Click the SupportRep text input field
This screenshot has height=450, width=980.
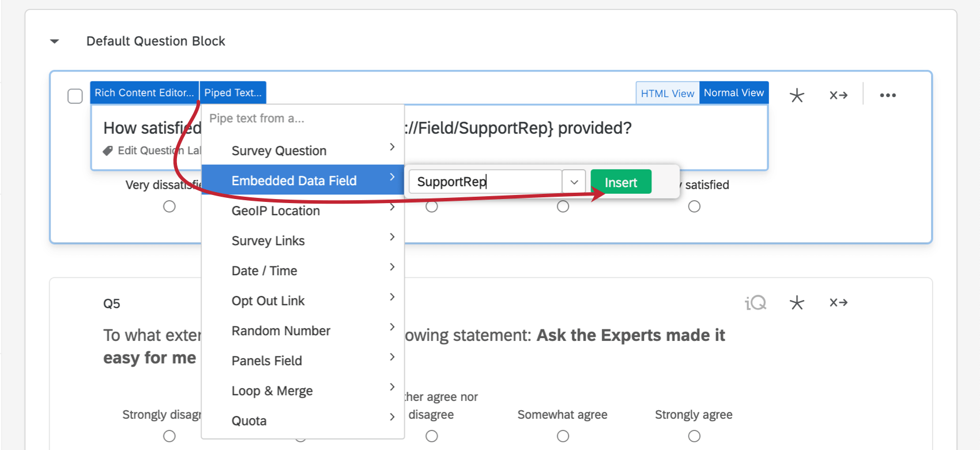tap(485, 182)
